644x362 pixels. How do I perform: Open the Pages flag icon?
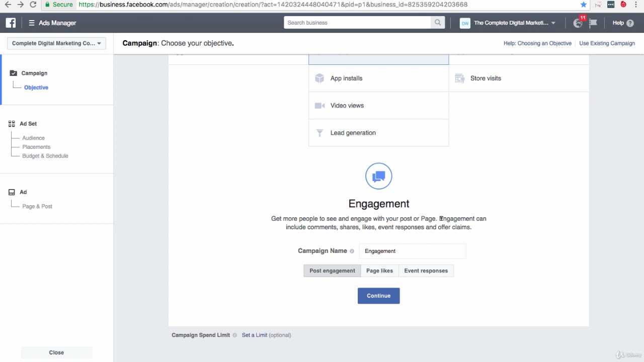(x=593, y=23)
